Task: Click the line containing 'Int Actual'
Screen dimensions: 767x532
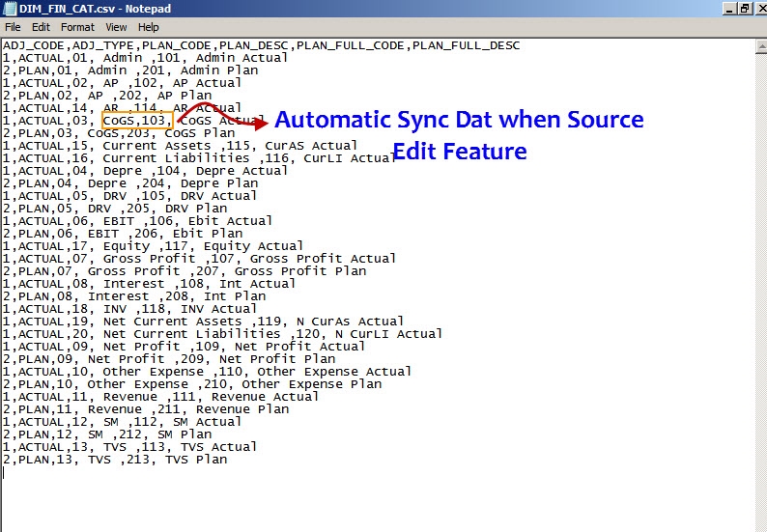Action: [149, 284]
